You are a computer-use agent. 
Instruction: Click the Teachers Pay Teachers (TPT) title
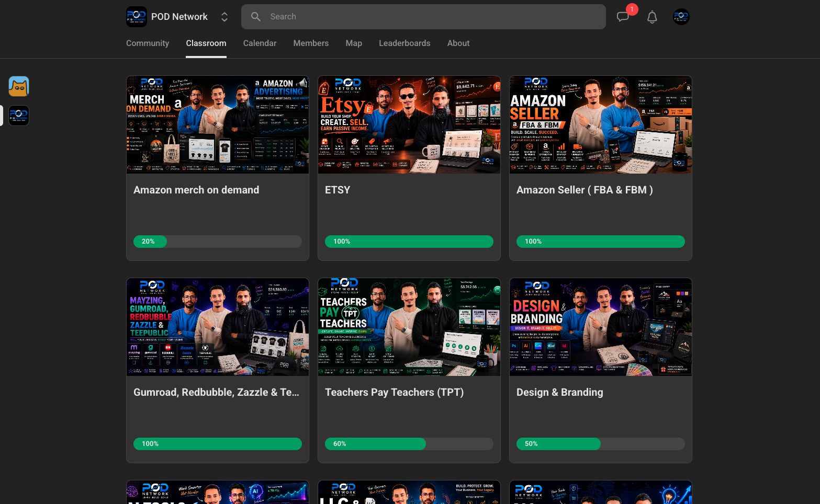tap(395, 392)
